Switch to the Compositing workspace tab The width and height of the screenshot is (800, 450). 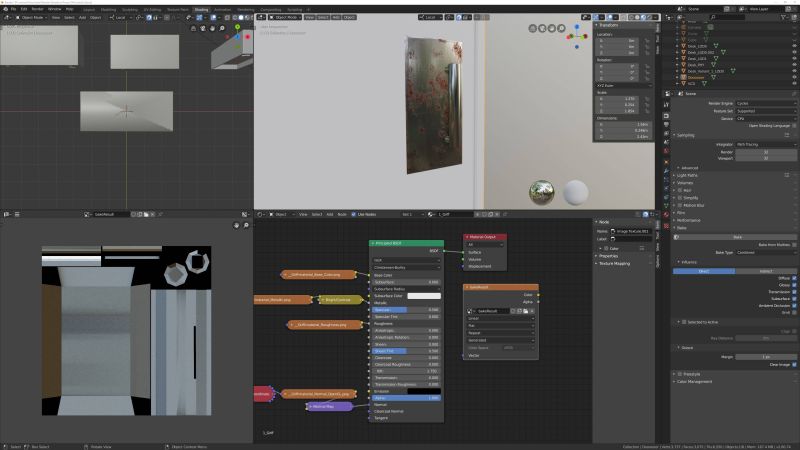270,10
